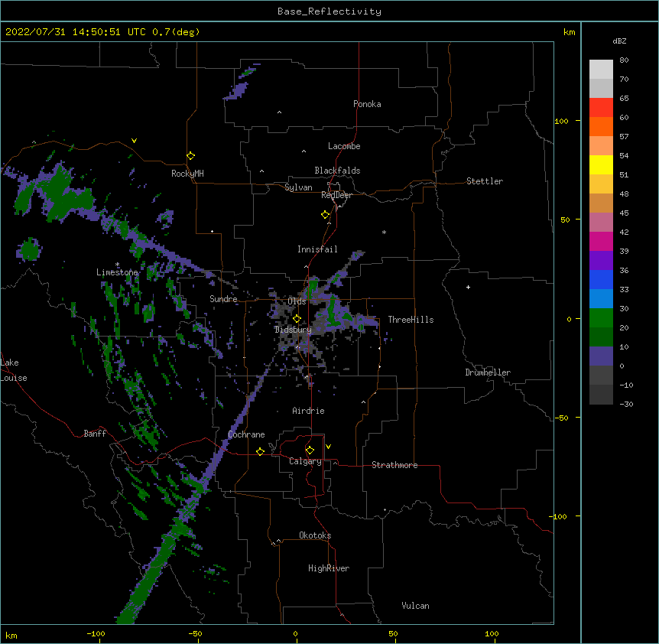Click the asterisk marker above Limestone
This screenshot has height=644, width=659.
point(118,265)
